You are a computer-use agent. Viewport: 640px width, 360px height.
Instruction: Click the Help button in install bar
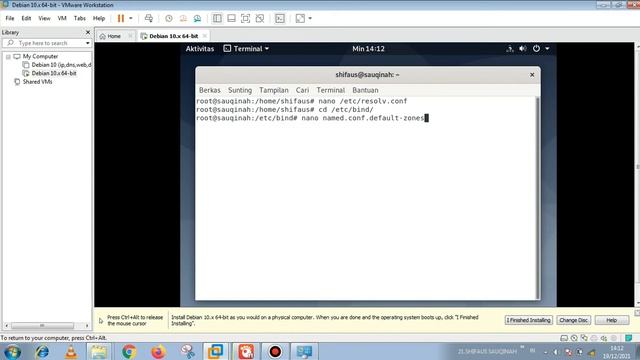(611, 320)
